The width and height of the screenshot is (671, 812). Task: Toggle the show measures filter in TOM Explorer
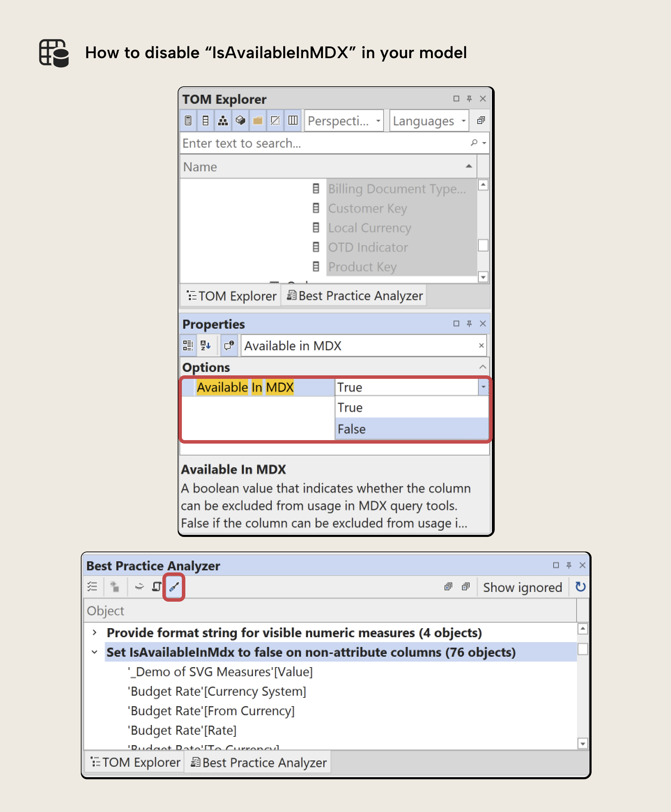click(188, 120)
